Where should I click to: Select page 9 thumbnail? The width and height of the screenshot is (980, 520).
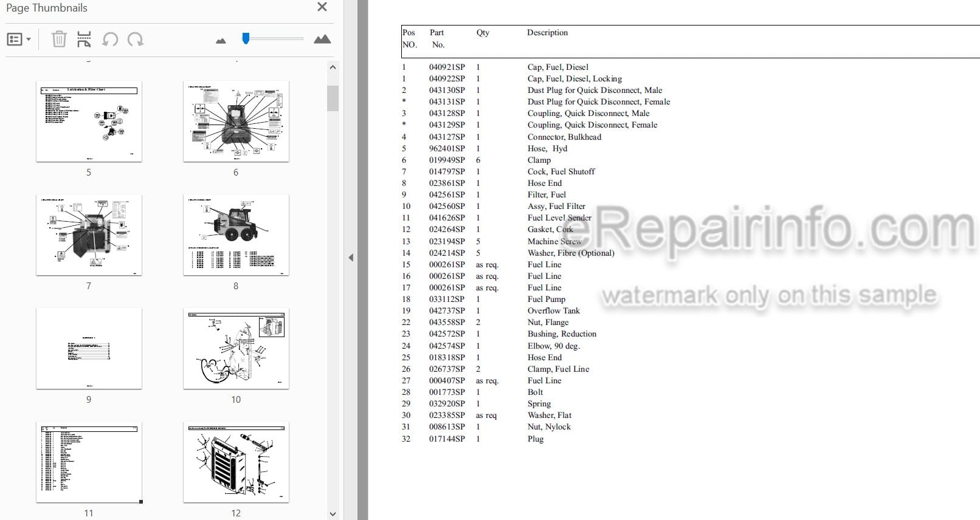click(89, 349)
